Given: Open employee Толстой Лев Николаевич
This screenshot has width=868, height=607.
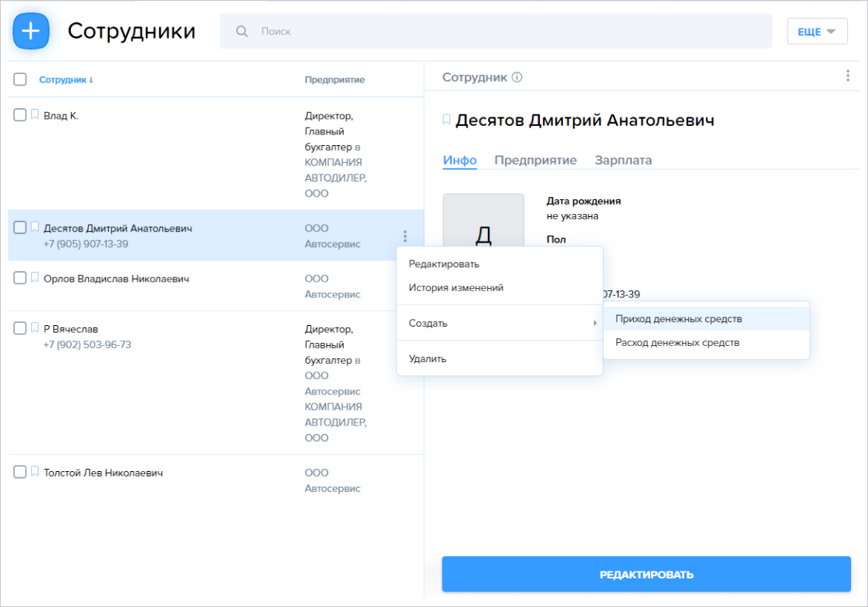Looking at the screenshot, I should pyautogui.click(x=103, y=473).
